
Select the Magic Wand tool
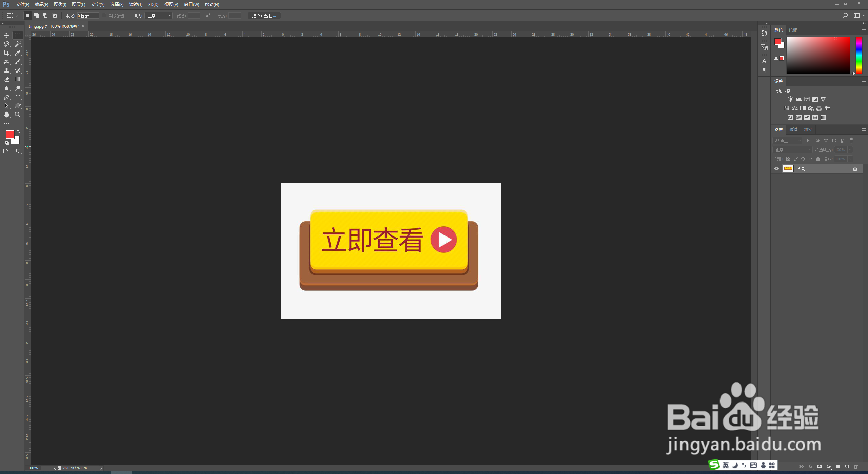pyautogui.click(x=18, y=44)
